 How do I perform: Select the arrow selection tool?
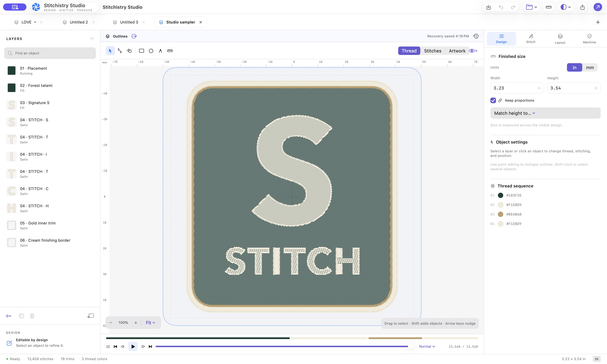tap(110, 51)
